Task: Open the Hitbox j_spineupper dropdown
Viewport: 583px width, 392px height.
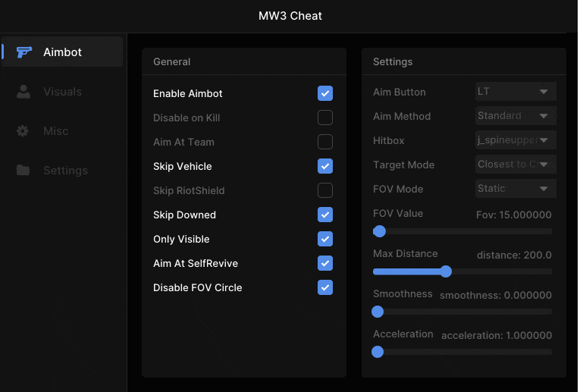Action: click(516, 140)
